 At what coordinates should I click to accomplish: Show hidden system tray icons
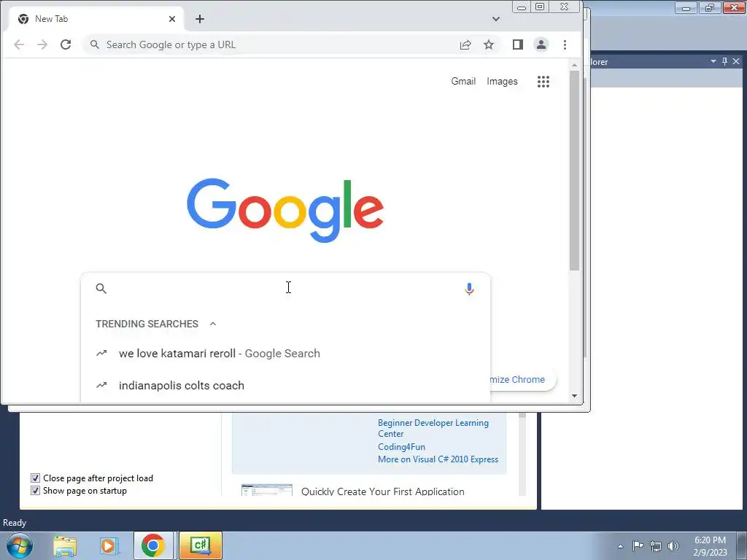click(620, 546)
